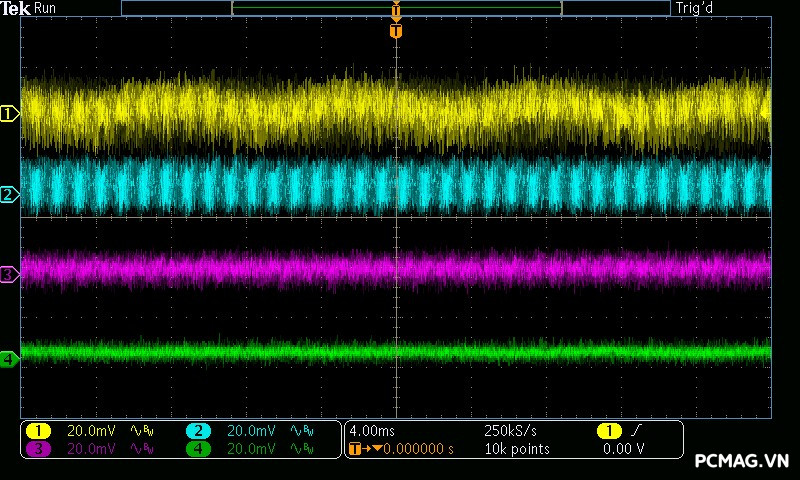Click channel 1 bandwidth limit icon
This screenshot has width=800, height=480.
pyautogui.click(x=141, y=431)
